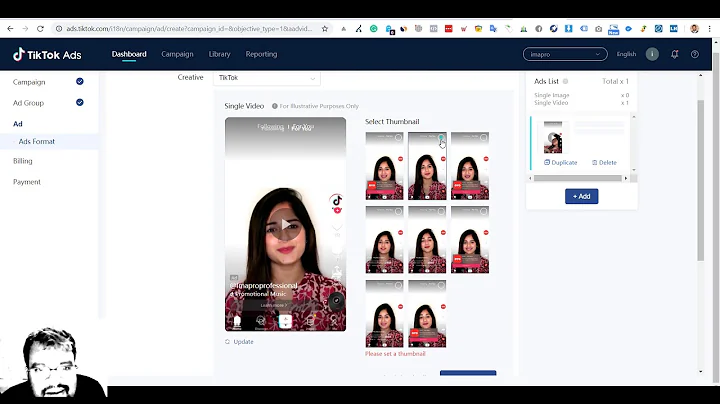Select Ads Format in the sidebar
This screenshot has height=404, width=720.
click(x=37, y=141)
